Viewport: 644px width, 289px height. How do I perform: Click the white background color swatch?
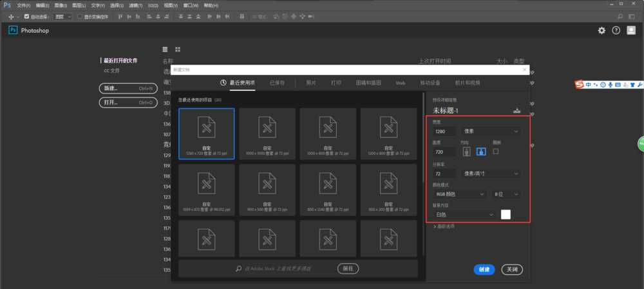click(506, 214)
